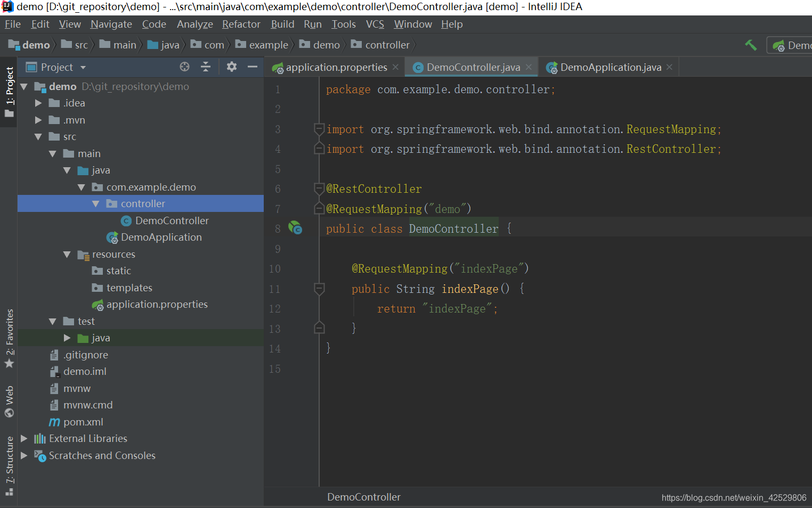Collapse the resources folder
812x508 pixels.
tap(67, 254)
